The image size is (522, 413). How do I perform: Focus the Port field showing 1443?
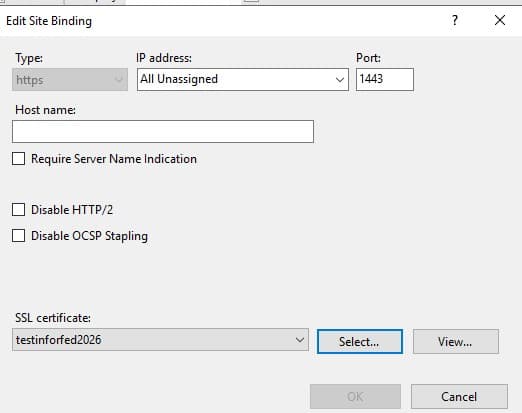(x=385, y=79)
